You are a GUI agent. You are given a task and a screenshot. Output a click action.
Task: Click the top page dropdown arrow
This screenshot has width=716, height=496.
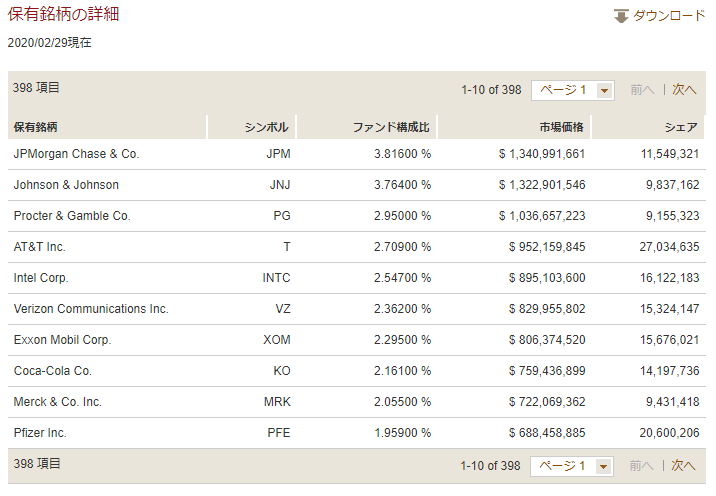click(604, 90)
